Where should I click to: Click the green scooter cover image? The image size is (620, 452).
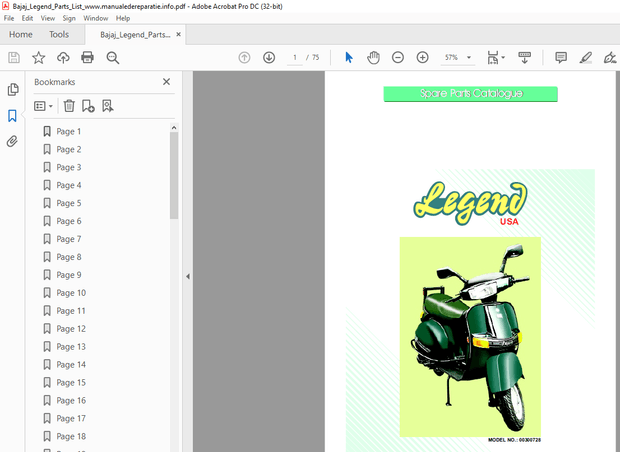tap(470, 337)
